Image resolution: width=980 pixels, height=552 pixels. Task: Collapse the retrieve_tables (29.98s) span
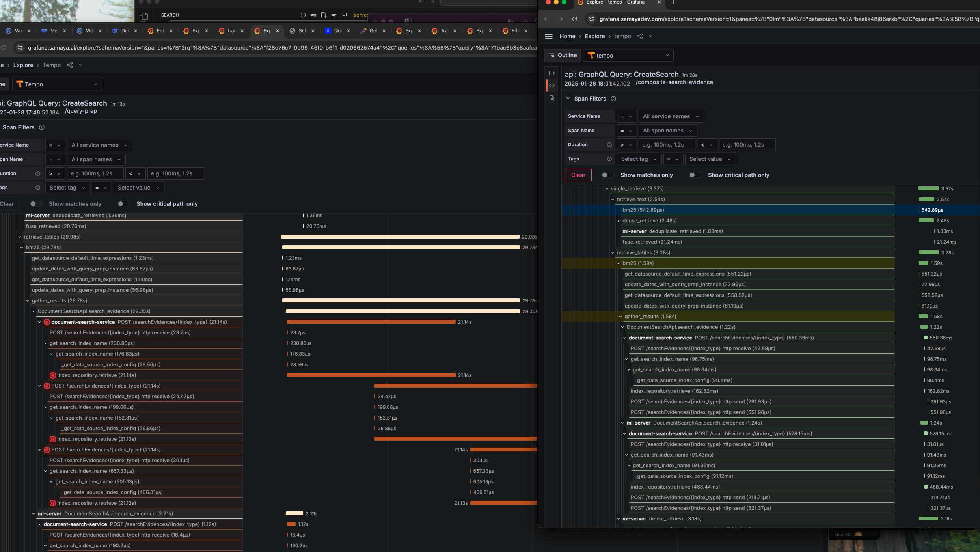[20, 237]
